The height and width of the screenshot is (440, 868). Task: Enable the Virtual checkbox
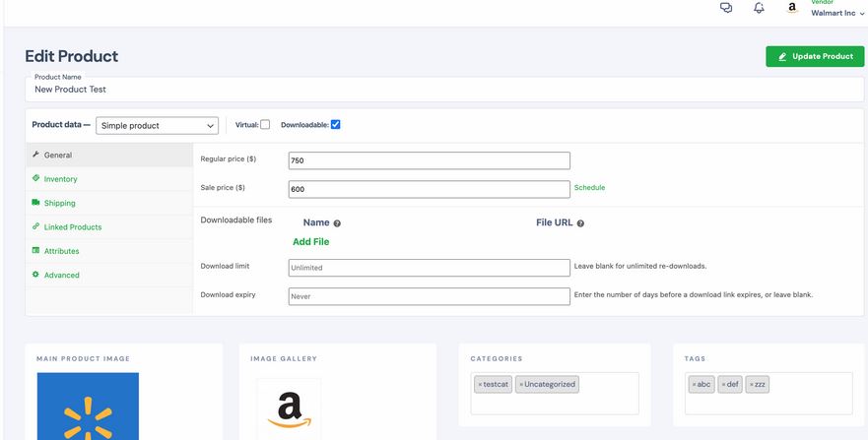click(265, 125)
